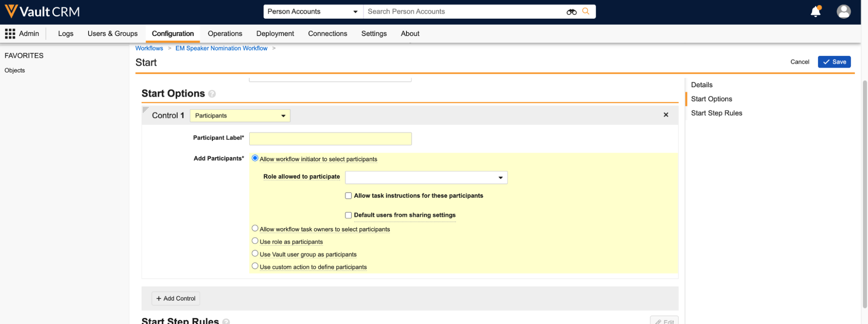Image resolution: width=868 pixels, height=324 pixels.
Task: Expand the Person Accounts search scope dropdown
Action: click(313, 12)
